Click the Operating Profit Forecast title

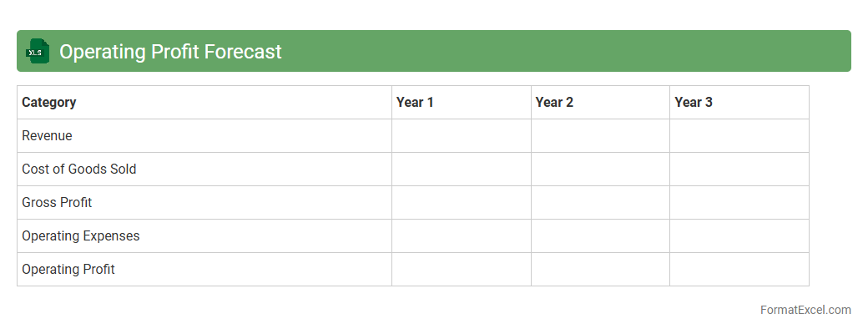point(170,52)
